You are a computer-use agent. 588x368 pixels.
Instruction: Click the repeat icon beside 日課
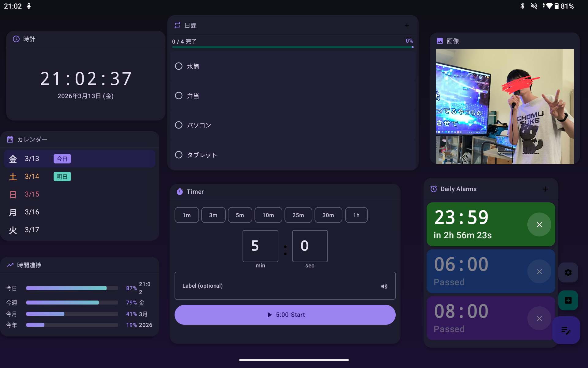[177, 25]
